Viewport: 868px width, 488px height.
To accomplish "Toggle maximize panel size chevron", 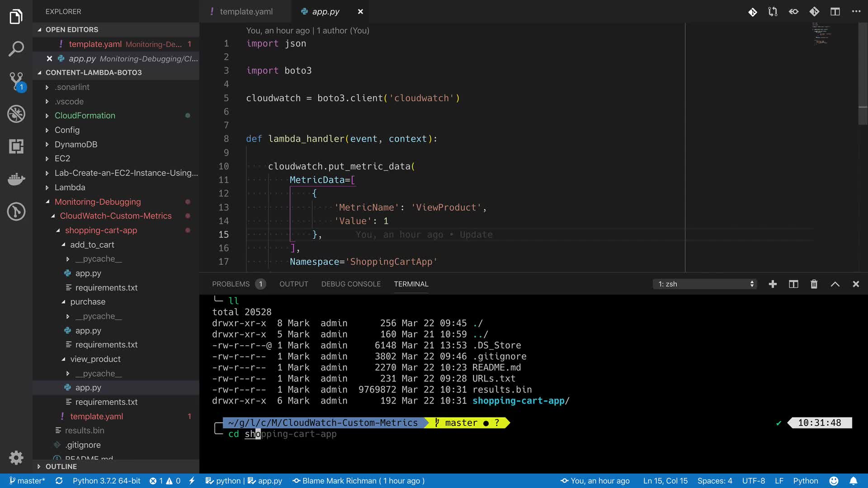I will pyautogui.click(x=835, y=284).
